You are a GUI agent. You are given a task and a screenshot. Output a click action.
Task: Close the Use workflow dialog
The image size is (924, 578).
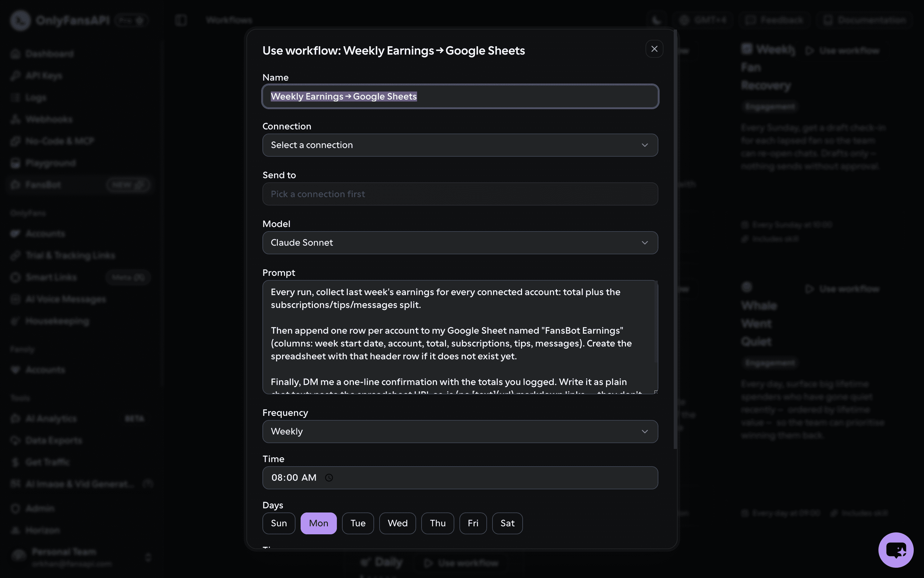(x=654, y=49)
